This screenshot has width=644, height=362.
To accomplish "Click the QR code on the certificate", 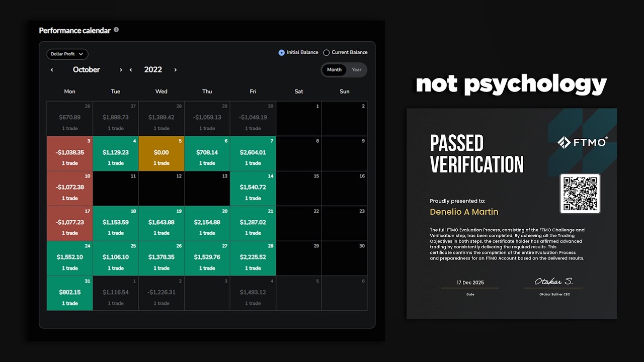I will (x=580, y=194).
